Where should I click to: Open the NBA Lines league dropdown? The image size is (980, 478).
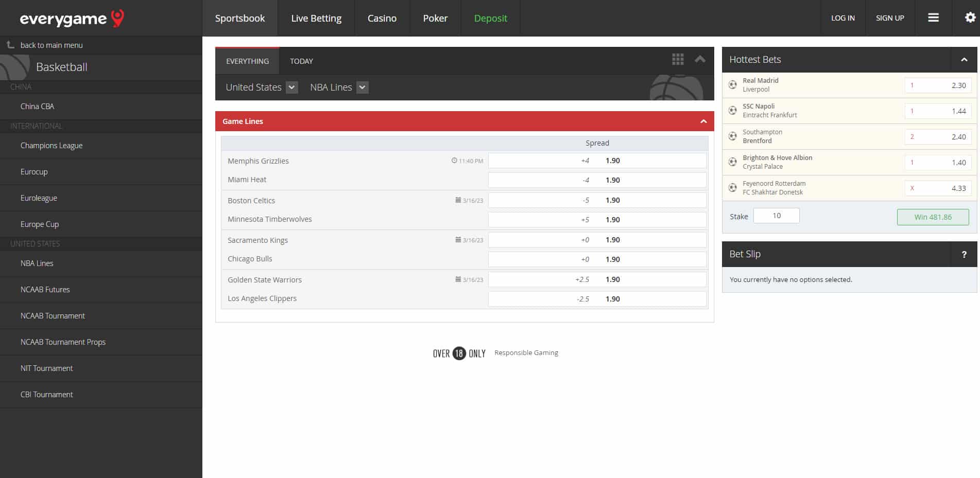362,87
